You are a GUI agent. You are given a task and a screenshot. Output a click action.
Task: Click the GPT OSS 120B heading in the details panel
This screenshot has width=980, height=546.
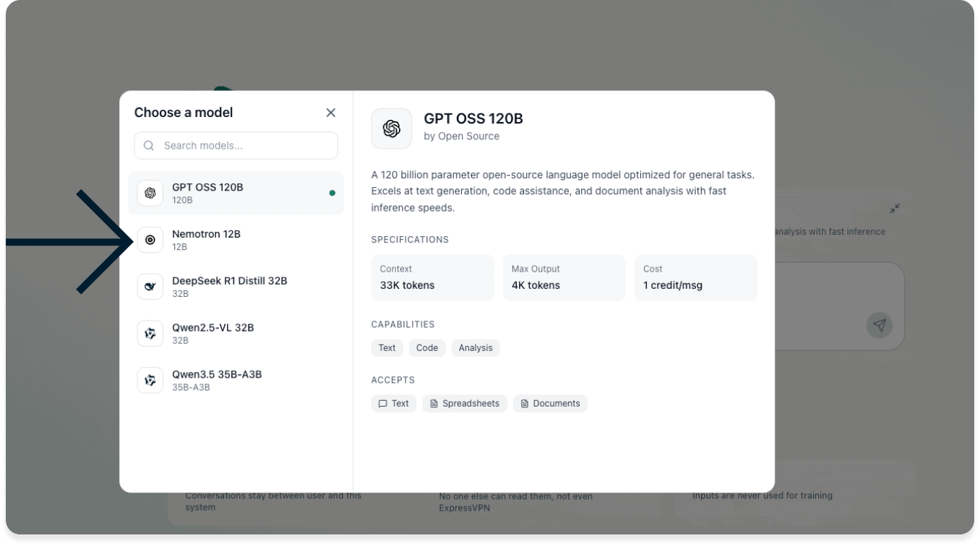coord(473,119)
